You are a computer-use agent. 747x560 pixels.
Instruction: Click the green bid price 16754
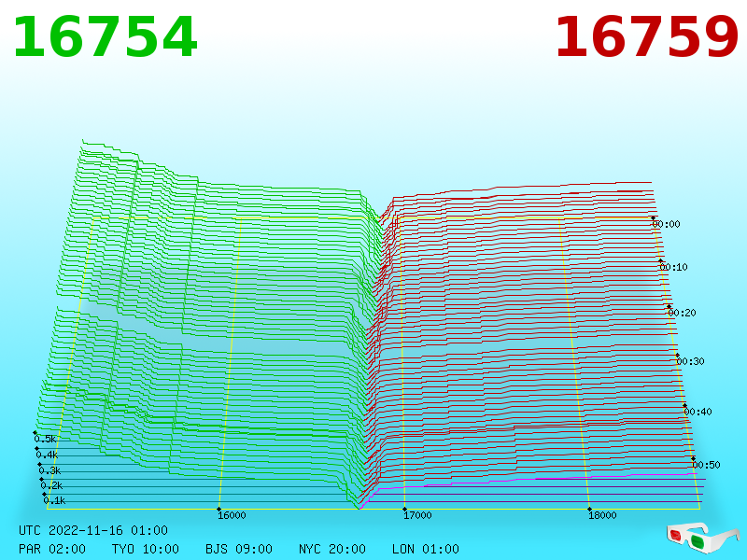(x=106, y=37)
